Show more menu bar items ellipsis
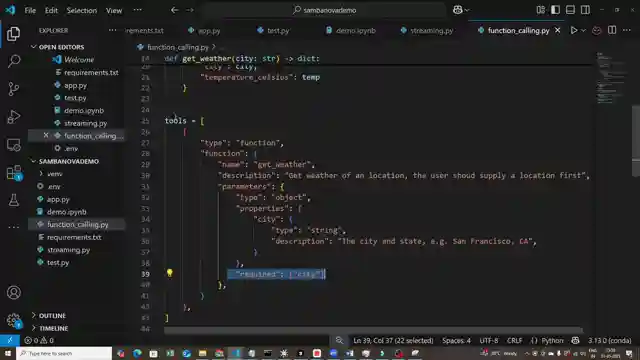Image resolution: width=640 pixels, height=360 pixels. click(138, 10)
